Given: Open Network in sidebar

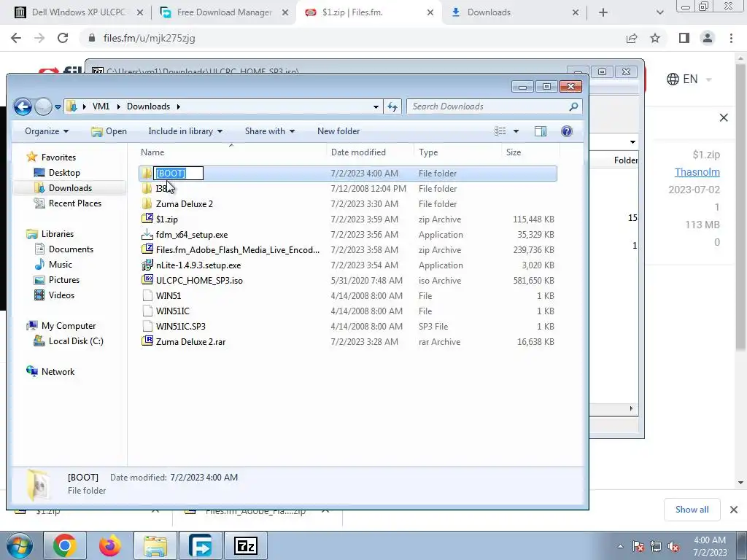Looking at the screenshot, I should (x=58, y=371).
